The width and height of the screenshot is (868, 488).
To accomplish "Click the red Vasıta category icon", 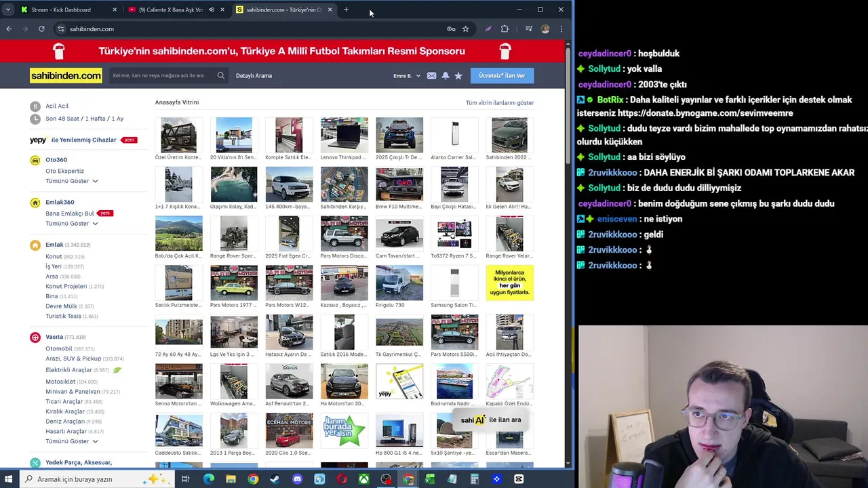I will pyautogui.click(x=35, y=337).
